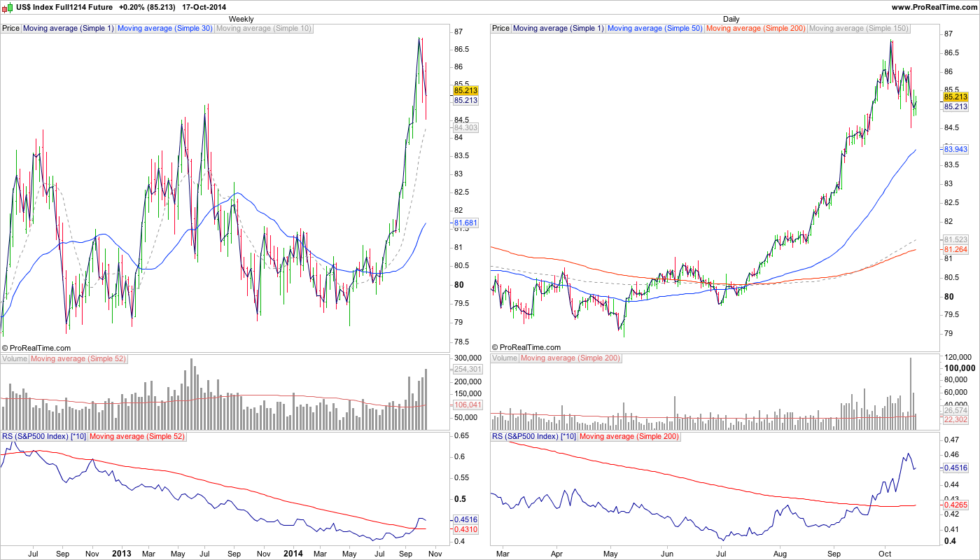Open Moving average (Simple 1) on Weekly chart
980x560 pixels.
pos(69,29)
